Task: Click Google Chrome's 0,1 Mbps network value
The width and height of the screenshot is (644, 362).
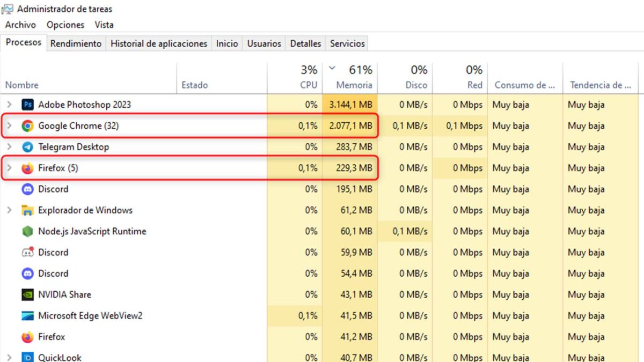Action: pos(464,126)
